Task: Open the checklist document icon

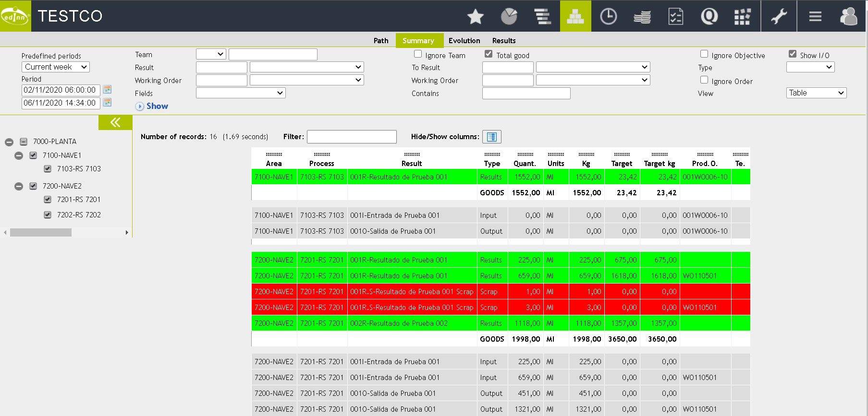Action: click(x=676, y=17)
